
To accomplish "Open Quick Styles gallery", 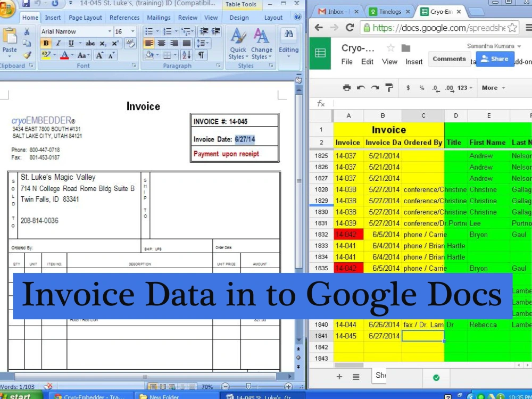I will pyautogui.click(x=238, y=44).
